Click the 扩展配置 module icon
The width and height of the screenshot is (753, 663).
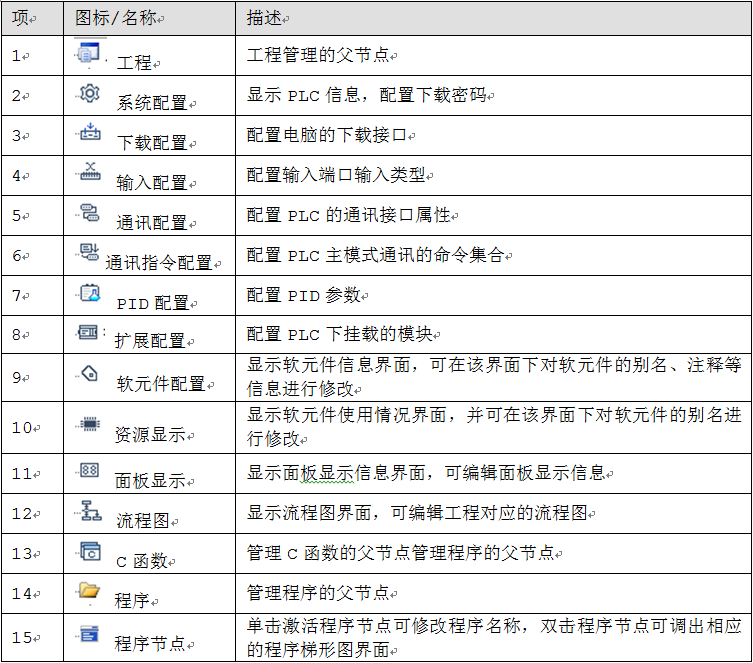[x=88, y=332]
